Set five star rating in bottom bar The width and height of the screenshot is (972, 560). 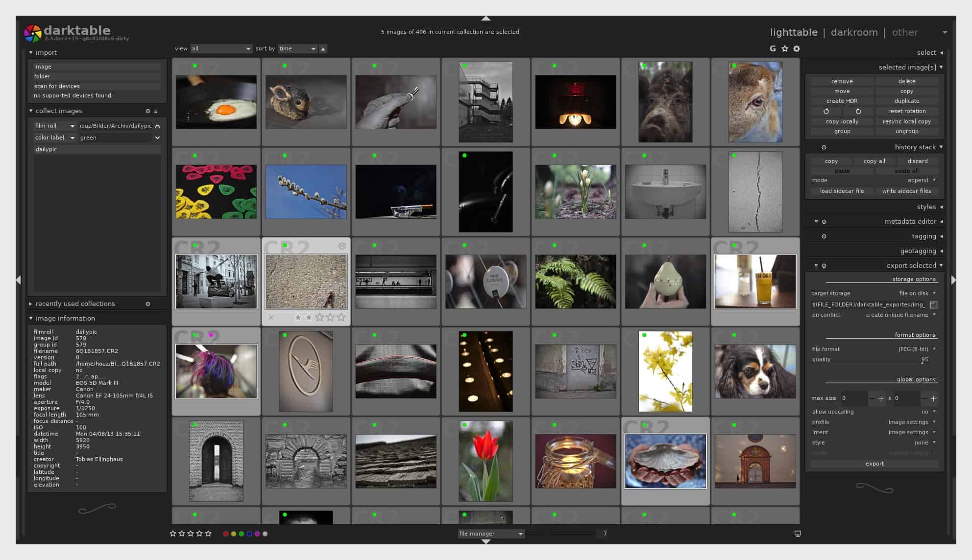coord(208,534)
